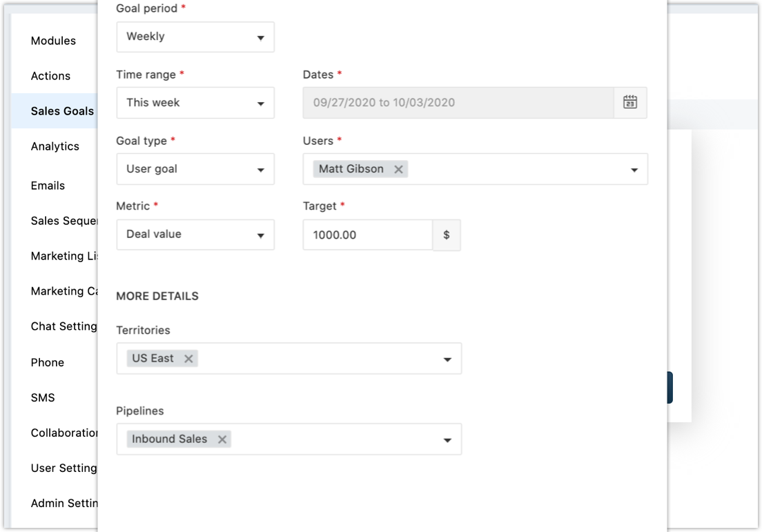
Task: Expand the Time range dropdown
Action: coord(195,103)
